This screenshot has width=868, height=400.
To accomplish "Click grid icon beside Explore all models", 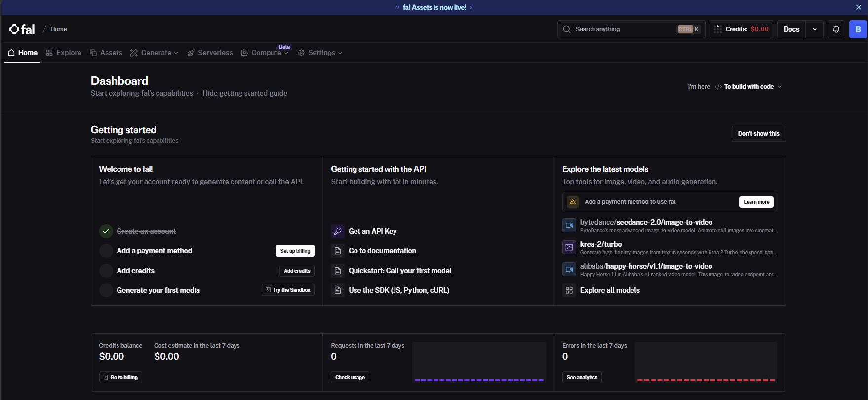I will tap(569, 290).
